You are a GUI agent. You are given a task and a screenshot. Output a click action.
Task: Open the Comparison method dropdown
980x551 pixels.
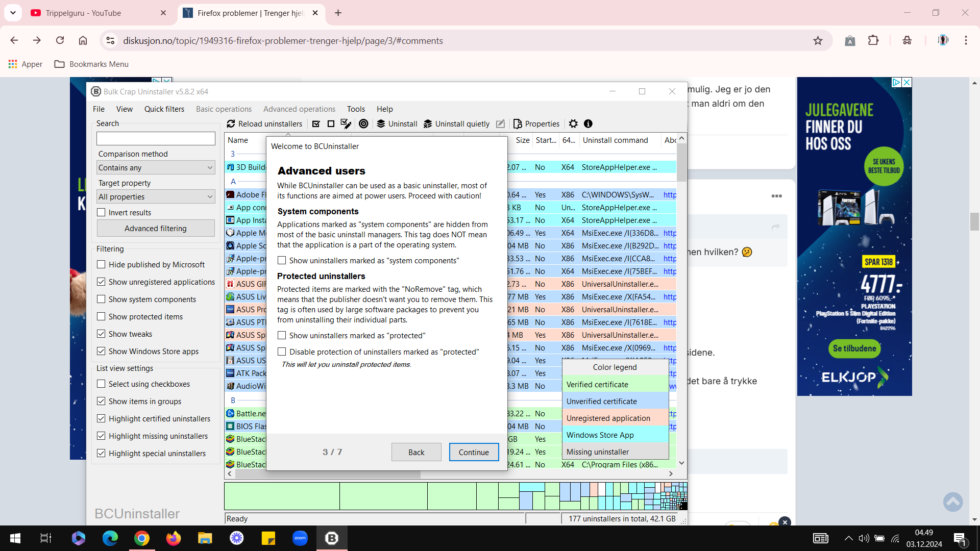tap(156, 167)
